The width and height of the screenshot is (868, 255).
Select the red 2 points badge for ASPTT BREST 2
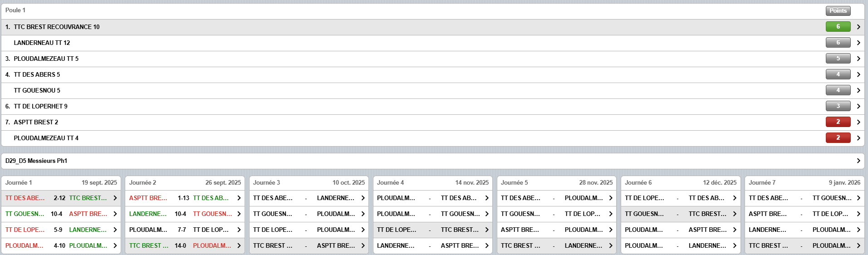[x=838, y=122]
